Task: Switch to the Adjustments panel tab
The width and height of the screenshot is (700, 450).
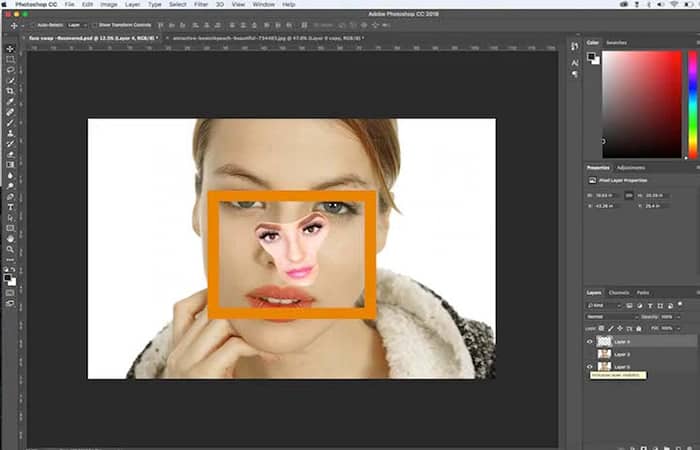Action: tap(631, 168)
